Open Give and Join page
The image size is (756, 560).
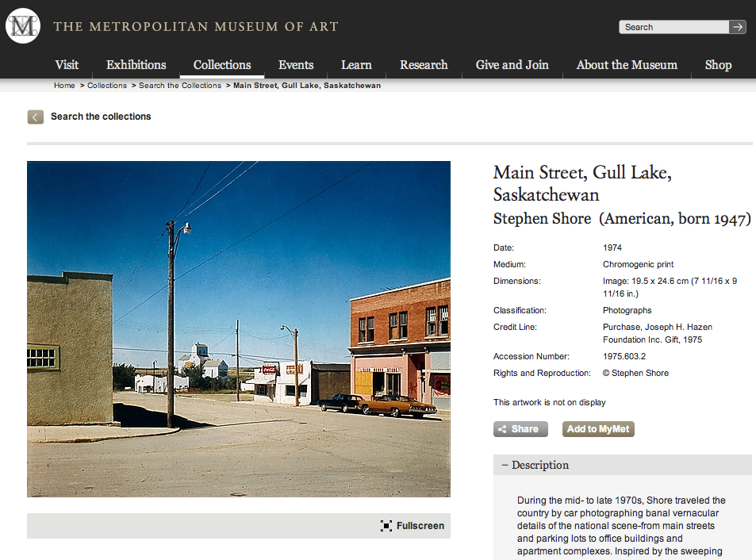click(x=512, y=65)
